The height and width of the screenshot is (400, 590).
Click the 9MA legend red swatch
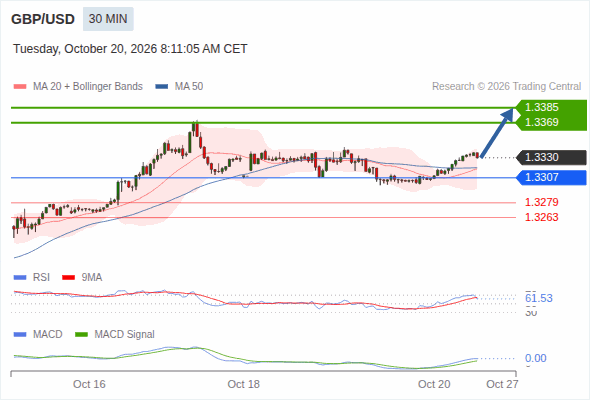pyautogui.click(x=68, y=278)
